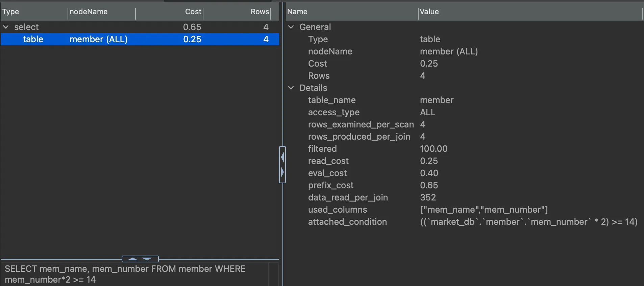Screen dimensions: 644x286
Task: Select the prefix_cost property row
Action: [465, 185]
